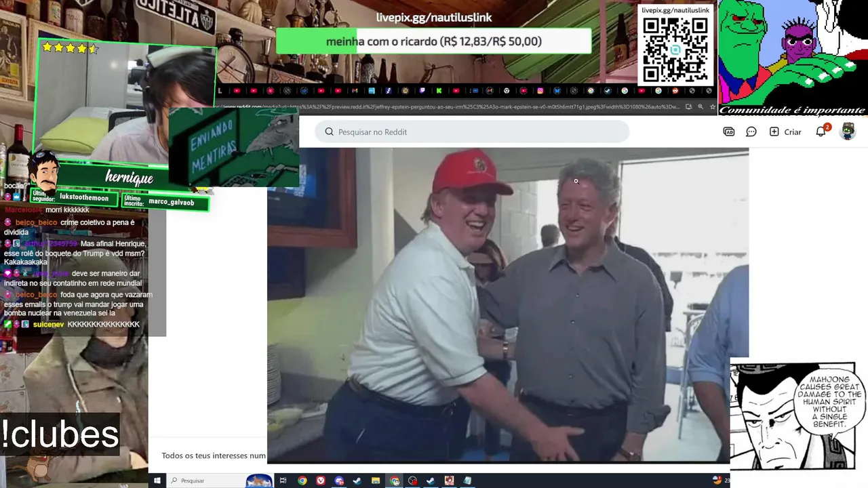868x488 pixels.
Task: Click the !clubes overlay text
Action: [60, 434]
